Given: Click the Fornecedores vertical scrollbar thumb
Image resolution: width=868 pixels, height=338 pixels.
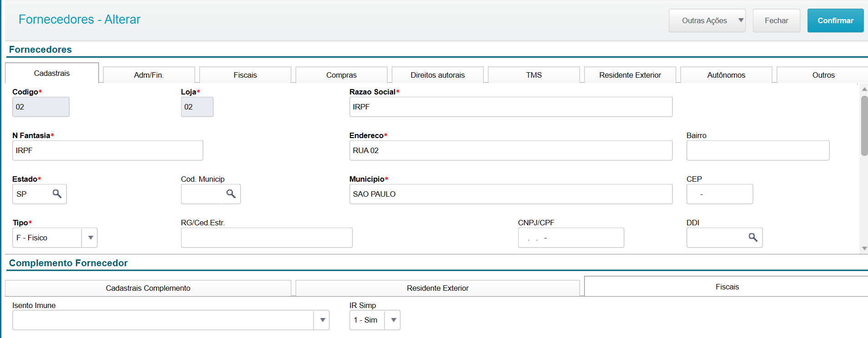Looking at the screenshot, I should (864, 126).
